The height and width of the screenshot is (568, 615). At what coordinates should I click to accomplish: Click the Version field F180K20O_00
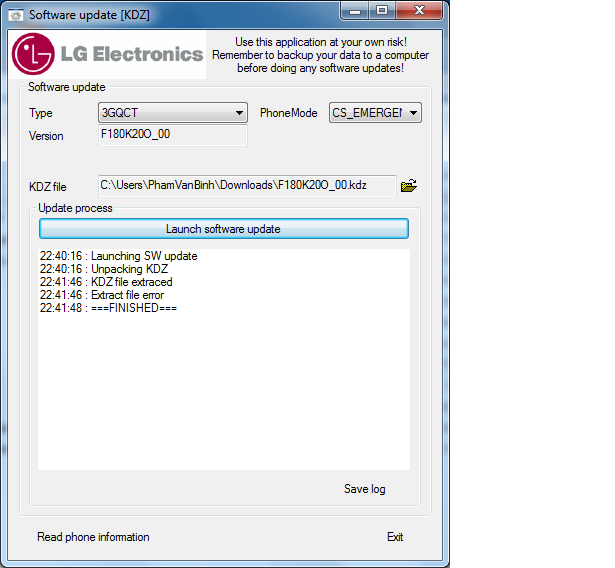[x=173, y=135]
